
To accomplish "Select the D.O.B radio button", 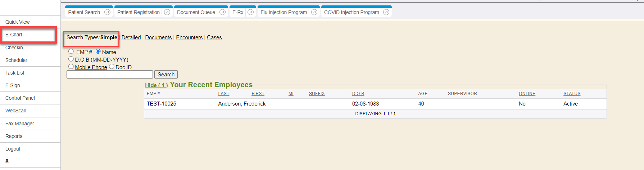I will click(x=71, y=59).
